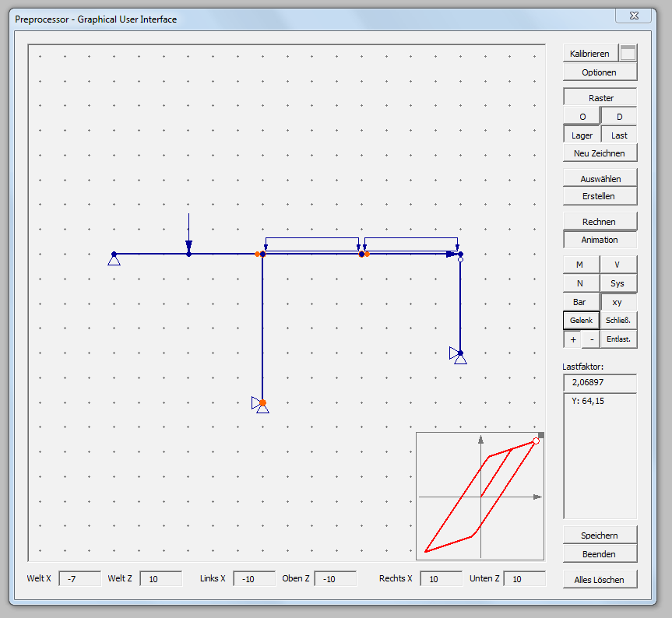672x618 pixels.
Task: Select the small open hinge below right beam end
Action: (x=461, y=259)
